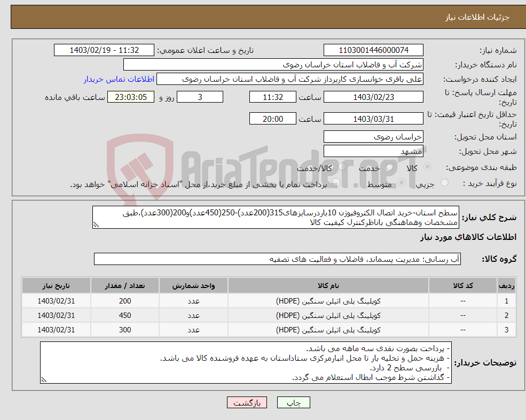Click the چاپ (print) button
Viewport: 526px width, 420px height.
coord(293,402)
